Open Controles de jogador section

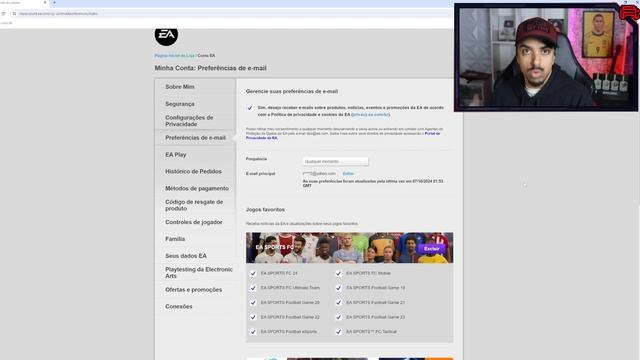click(x=193, y=222)
